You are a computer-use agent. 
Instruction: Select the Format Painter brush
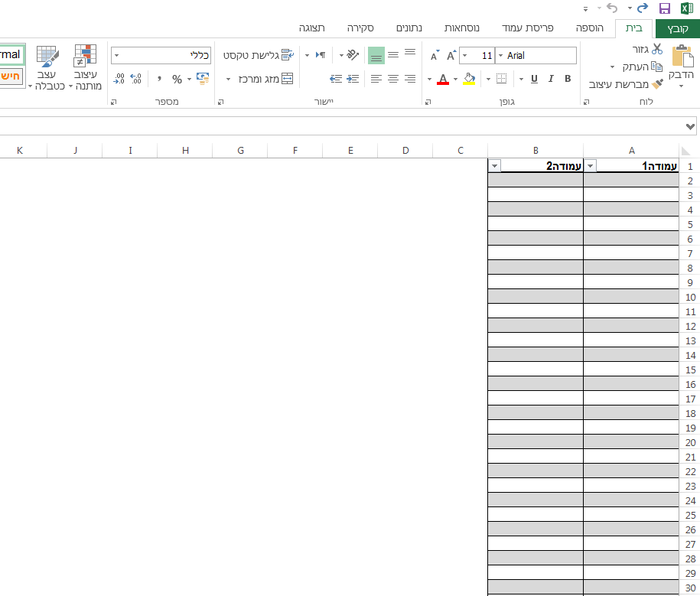coord(657,84)
